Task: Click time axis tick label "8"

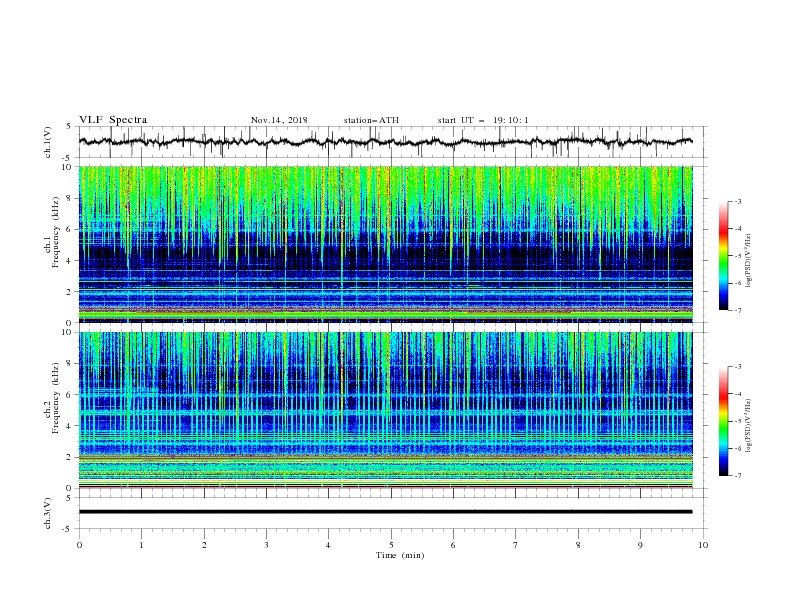Action: 578,545
